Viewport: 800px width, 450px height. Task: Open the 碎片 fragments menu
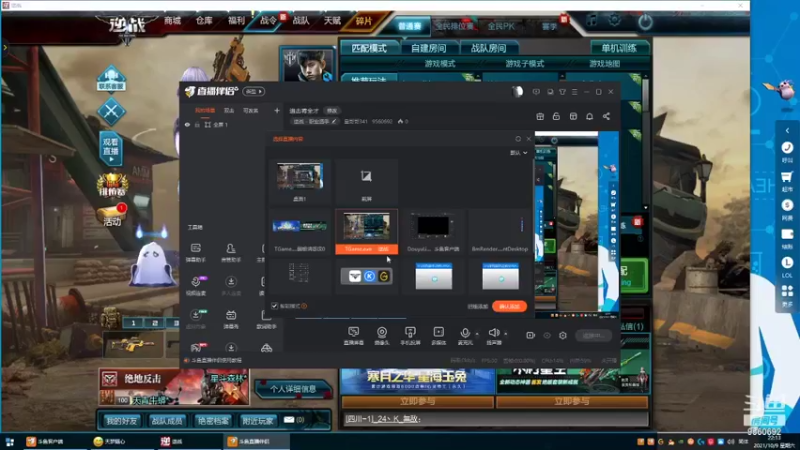364,21
